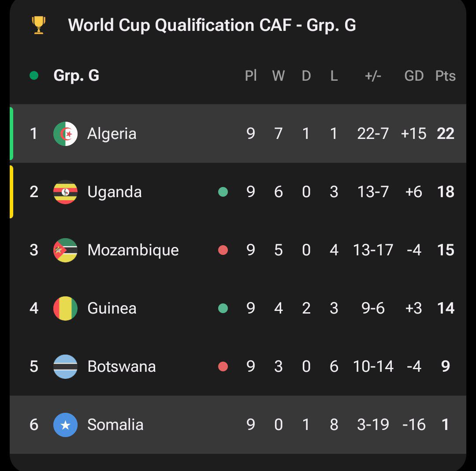The width and height of the screenshot is (476, 471).
Task: Click the yellow playoff bar beside Uganda
Action: [x=11, y=192]
